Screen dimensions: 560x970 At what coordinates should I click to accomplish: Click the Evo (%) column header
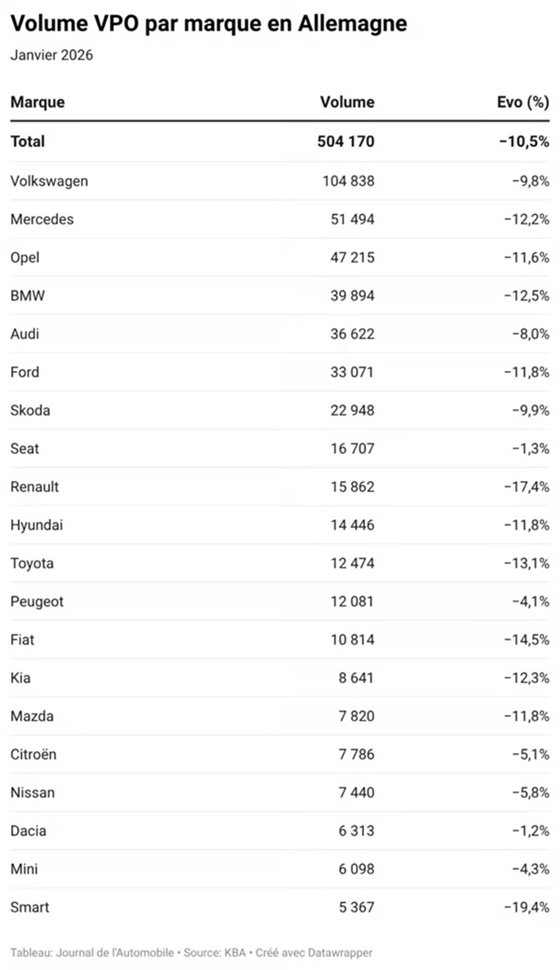point(522,102)
